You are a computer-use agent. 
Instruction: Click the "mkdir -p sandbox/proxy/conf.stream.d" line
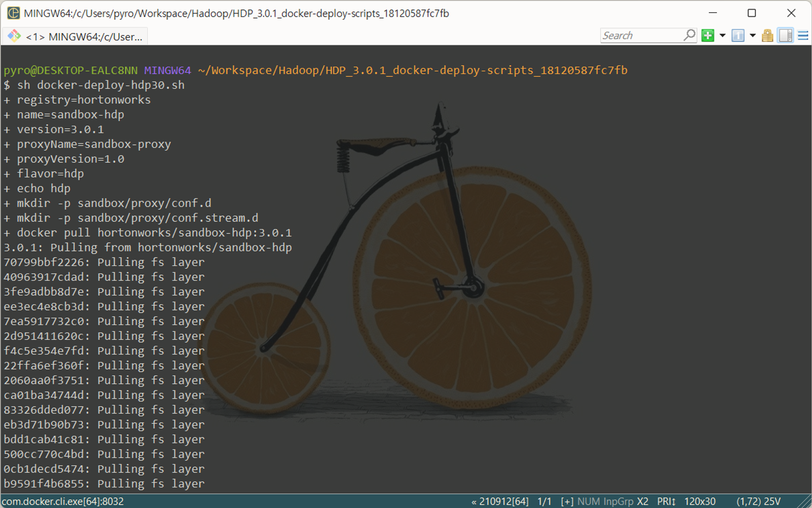[138, 218]
